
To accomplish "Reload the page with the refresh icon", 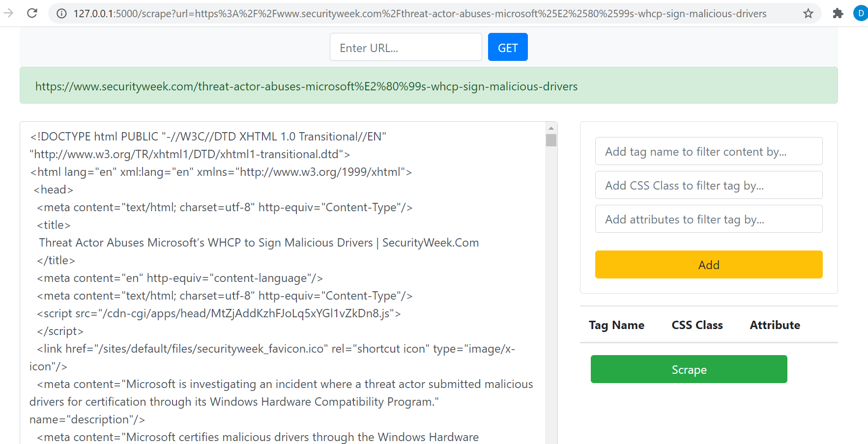I will click(32, 13).
